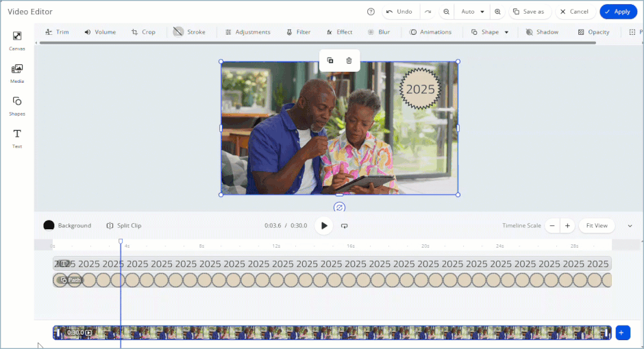Click the rotate handle below the video
644x349 pixels.
point(339,207)
